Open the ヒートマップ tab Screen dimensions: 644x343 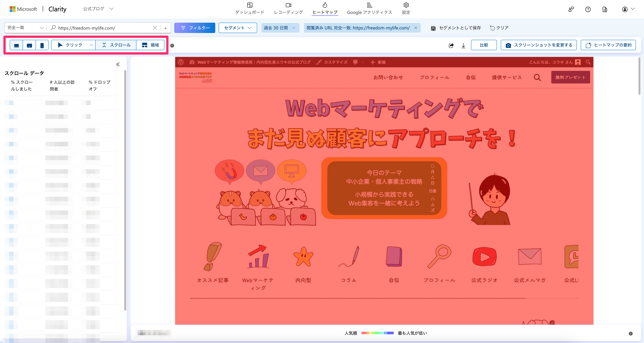pyautogui.click(x=325, y=9)
